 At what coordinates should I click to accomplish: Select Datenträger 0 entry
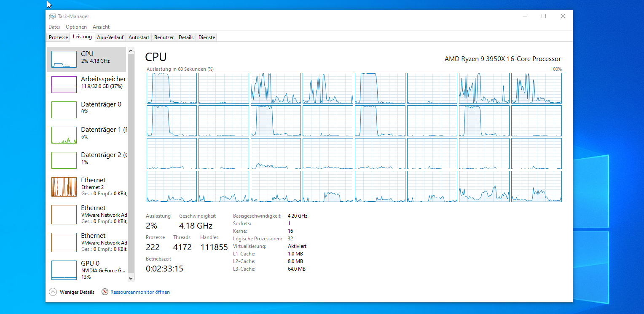[86, 110]
